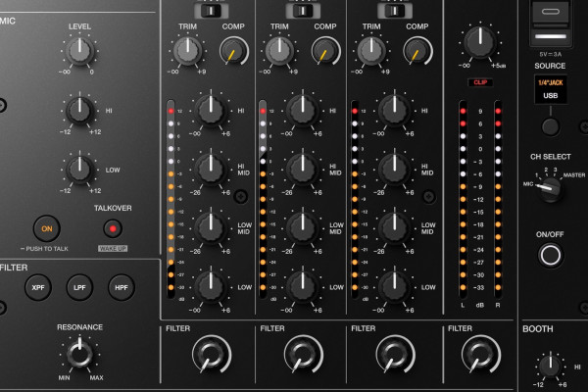The height and width of the screenshot is (392, 588).
Task: Click the CH SELECT rotary selector
Action: point(550,189)
